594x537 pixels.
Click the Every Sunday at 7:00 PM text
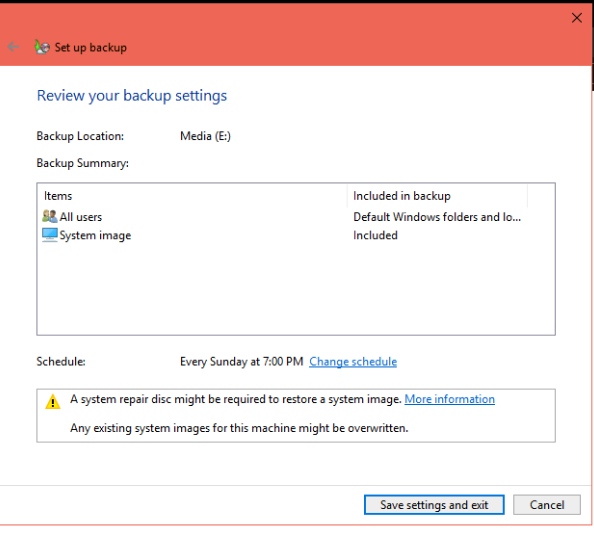pyautogui.click(x=242, y=362)
